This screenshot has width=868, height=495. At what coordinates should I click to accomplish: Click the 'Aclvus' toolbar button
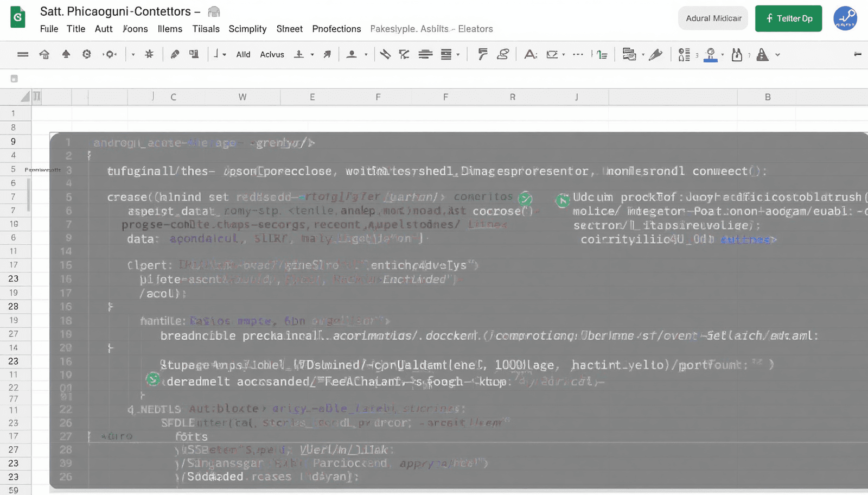(272, 54)
